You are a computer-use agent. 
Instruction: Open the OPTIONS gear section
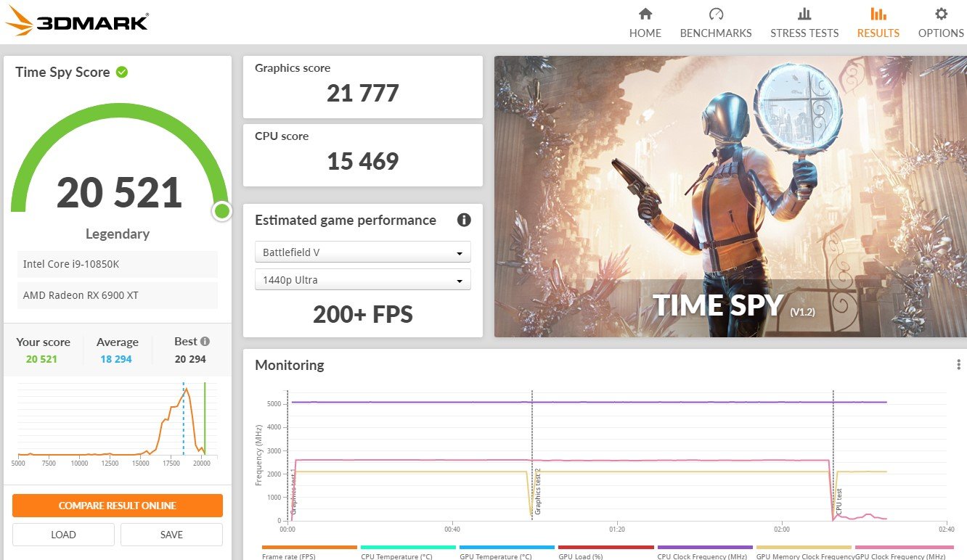[941, 23]
